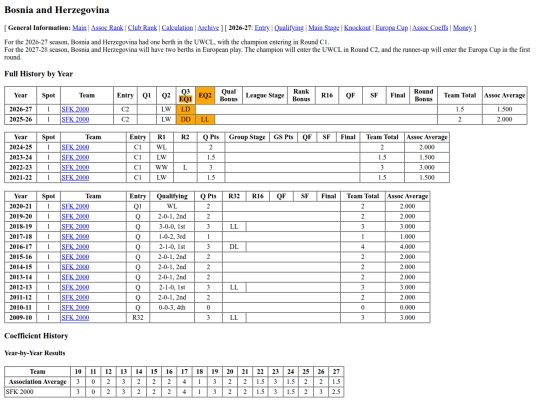The image size is (540, 405).
Task: Open the Money link
Action: (x=462, y=28)
